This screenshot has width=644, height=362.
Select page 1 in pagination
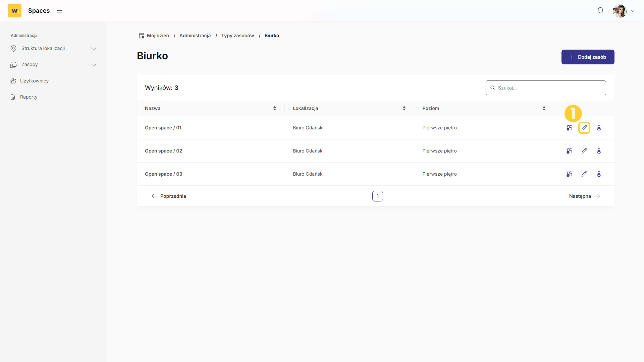[x=378, y=196]
